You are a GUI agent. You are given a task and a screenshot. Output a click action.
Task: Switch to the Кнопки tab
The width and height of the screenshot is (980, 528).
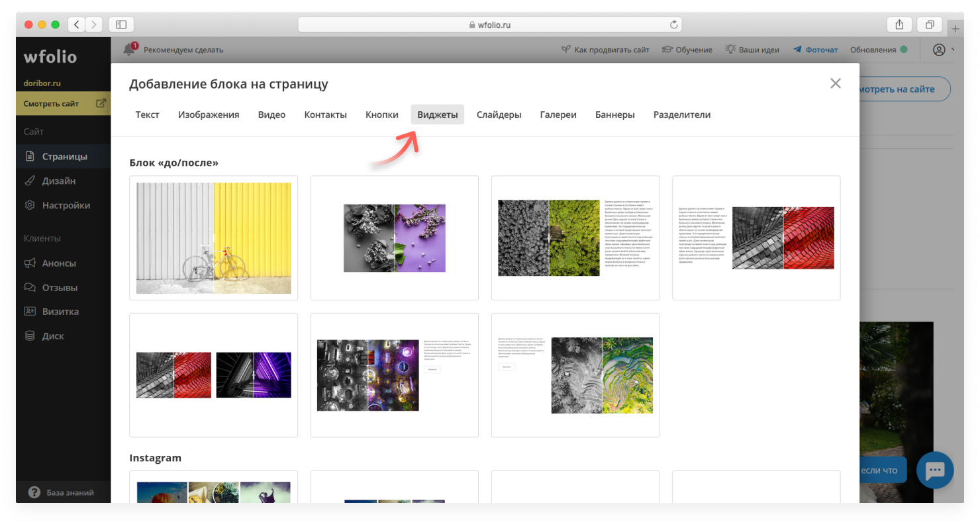tap(382, 114)
